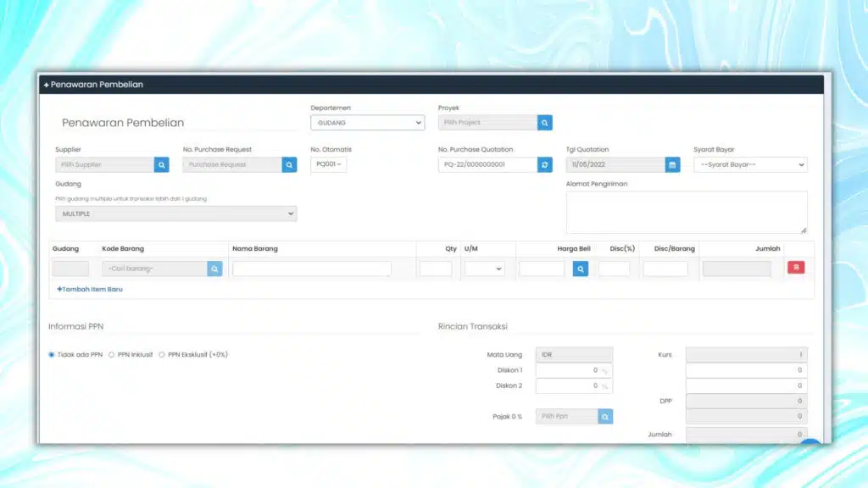The width and height of the screenshot is (868, 488).
Task: Delete the item row with red button
Action: (796, 268)
